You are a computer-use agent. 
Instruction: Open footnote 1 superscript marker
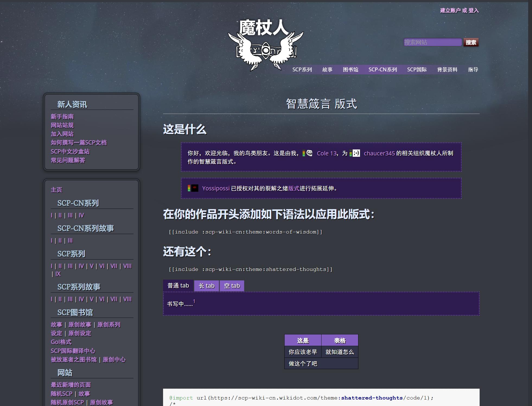(x=194, y=301)
